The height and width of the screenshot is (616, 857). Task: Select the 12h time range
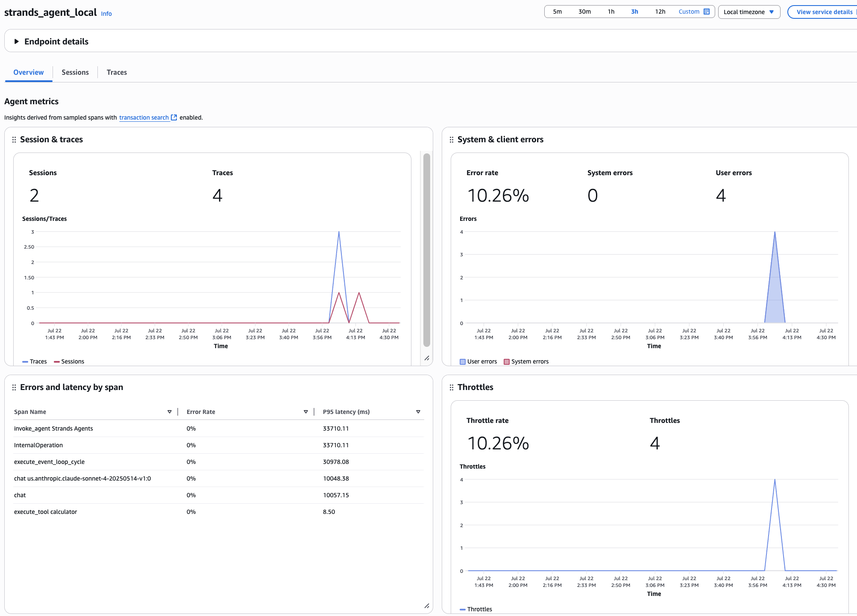(x=660, y=12)
